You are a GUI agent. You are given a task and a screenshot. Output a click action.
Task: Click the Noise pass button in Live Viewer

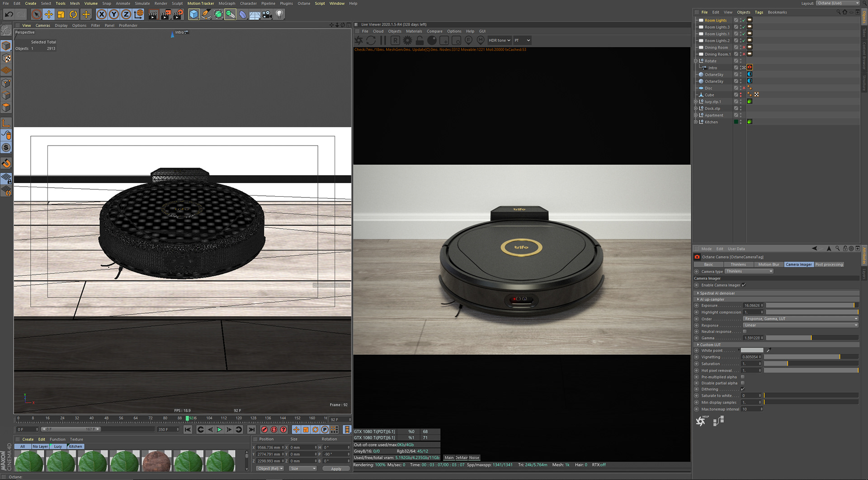(474, 458)
